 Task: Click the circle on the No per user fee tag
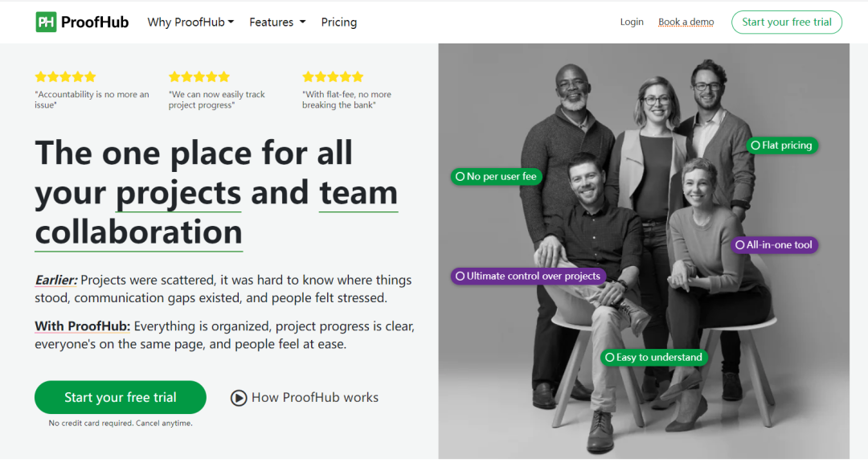(x=460, y=177)
